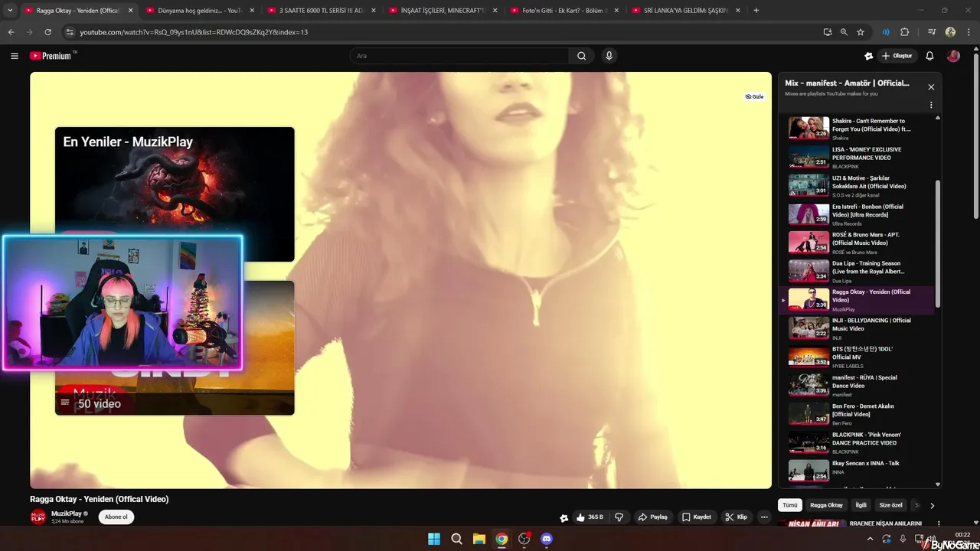Image resolution: width=980 pixels, height=551 pixels.
Task: Play LISA - 'MONEY' EXCLUSIVE PERFORMANCE VIDEO
Action: click(857, 157)
